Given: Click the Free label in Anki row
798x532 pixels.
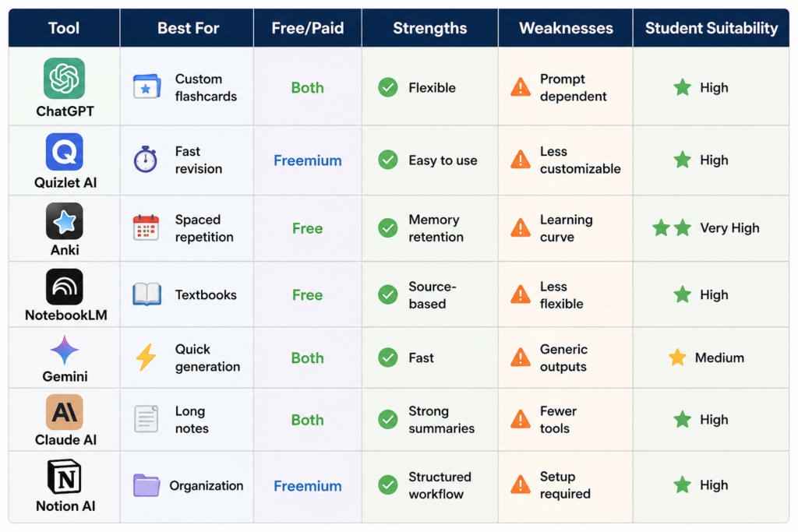Looking at the screenshot, I should pyautogui.click(x=307, y=228).
